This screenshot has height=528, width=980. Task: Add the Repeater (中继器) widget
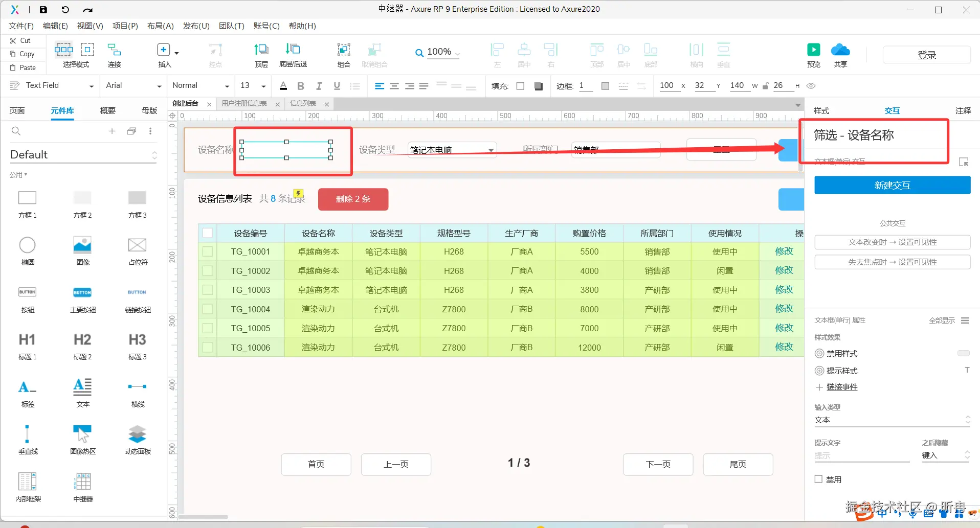tap(83, 487)
